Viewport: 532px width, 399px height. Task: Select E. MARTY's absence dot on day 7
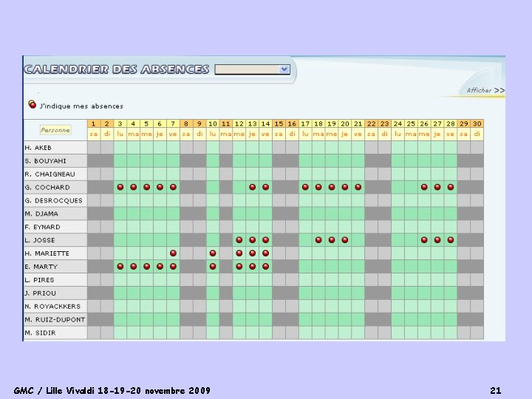pyautogui.click(x=173, y=266)
